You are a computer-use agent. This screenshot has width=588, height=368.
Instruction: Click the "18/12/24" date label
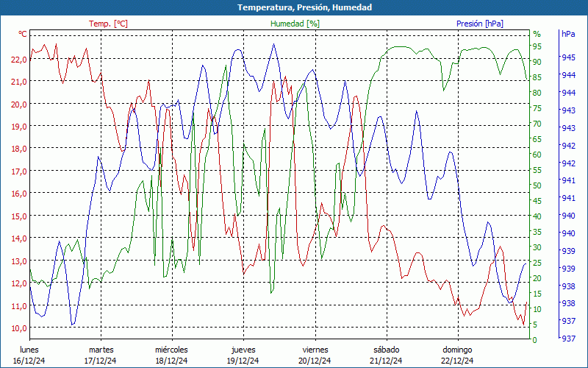(171, 361)
